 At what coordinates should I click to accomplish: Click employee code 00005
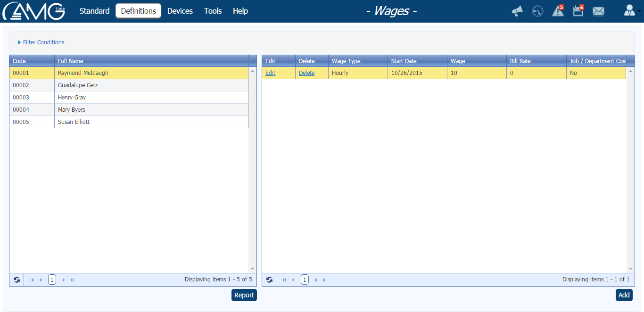(21, 122)
